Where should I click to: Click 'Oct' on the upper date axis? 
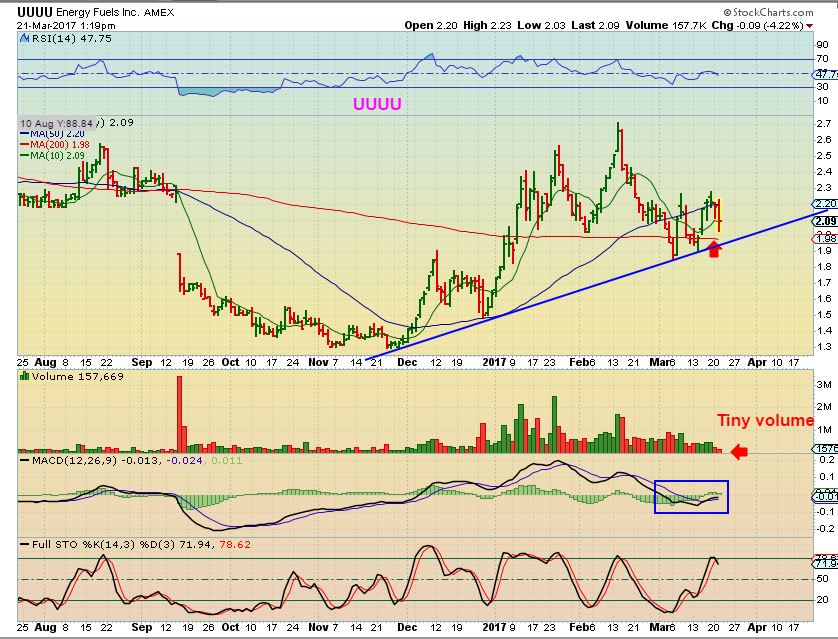[x=230, y=362]
